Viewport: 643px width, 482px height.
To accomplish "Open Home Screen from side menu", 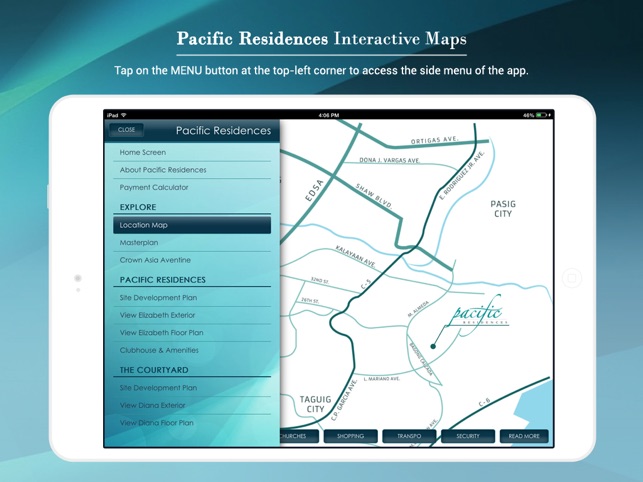I will pyautogui.click(x=192, y=152).
